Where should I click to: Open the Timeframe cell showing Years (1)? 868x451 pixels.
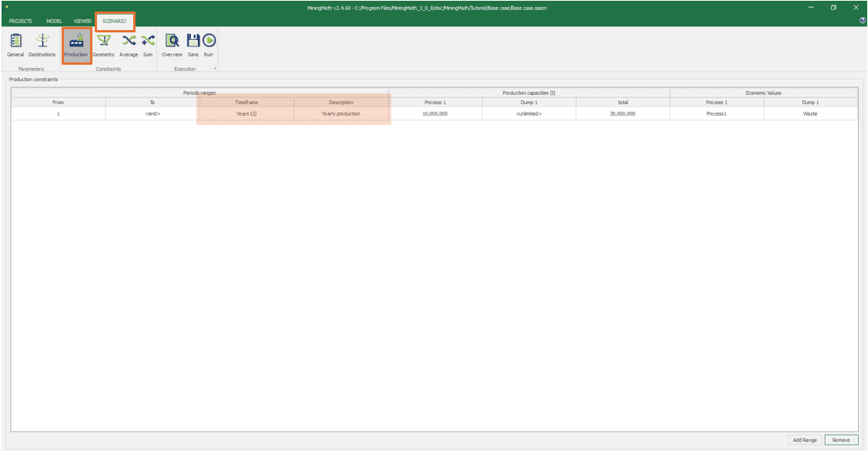point(246,113)
